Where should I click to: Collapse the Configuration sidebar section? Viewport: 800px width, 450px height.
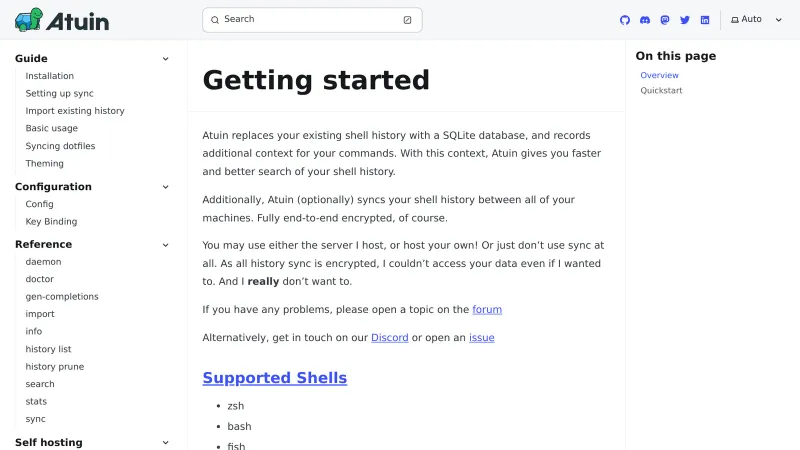(166, 187)
